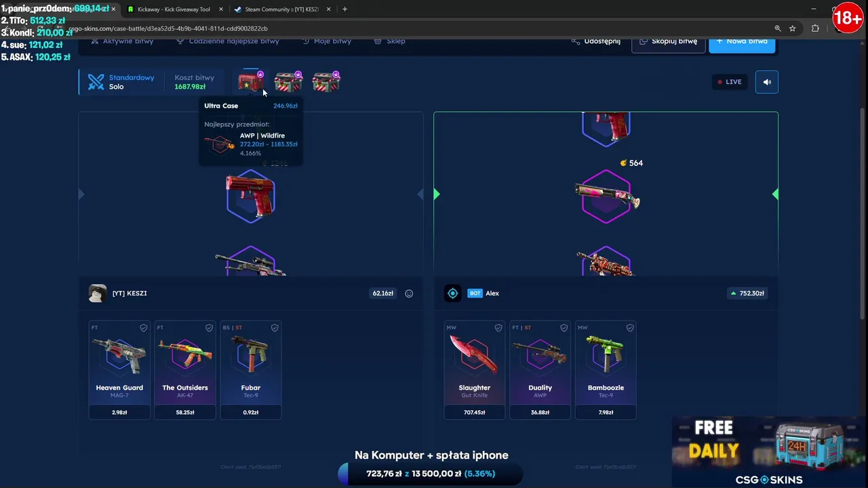Image resolution: width=868 pixels, height=488 pixels.
Task: Click shield icon on Bamboozle card
Action: click(x=630, y=328)
